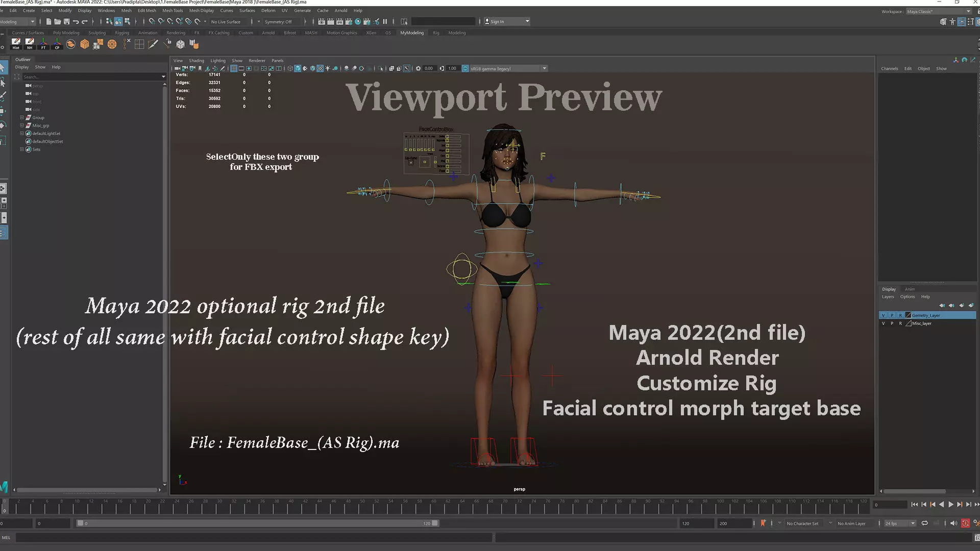Click the orange polygon cube shelf icon
The width and height of the screenshot is (980, 551).
pos(84,44)
